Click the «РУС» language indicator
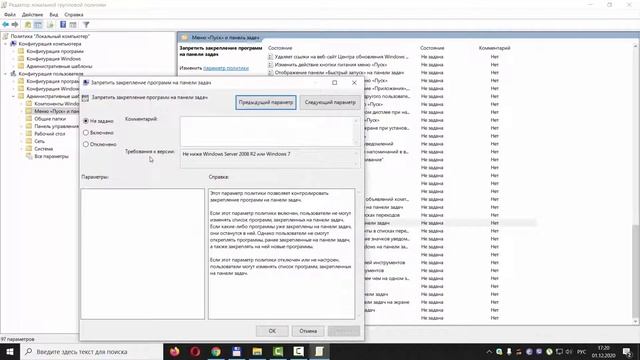 pyautogui.click(x=582, y=351)
